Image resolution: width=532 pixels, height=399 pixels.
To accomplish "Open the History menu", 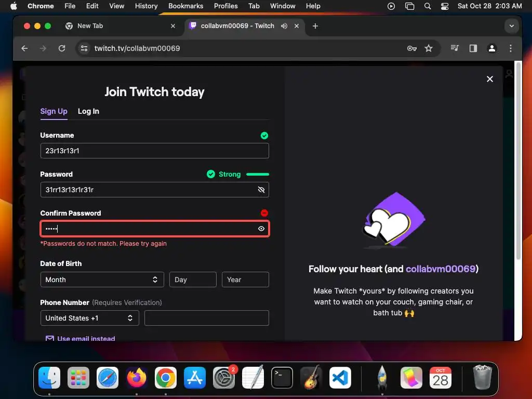I will 146,6.
